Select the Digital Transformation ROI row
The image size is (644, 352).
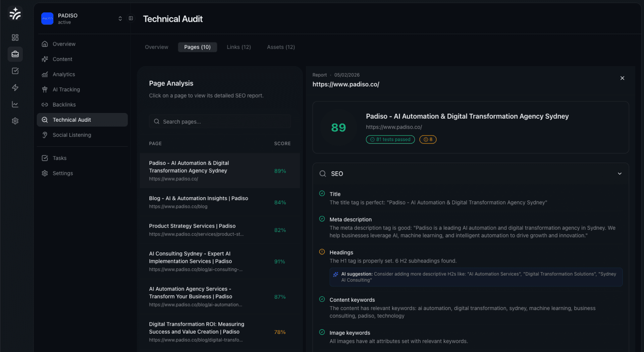(220, 332)
